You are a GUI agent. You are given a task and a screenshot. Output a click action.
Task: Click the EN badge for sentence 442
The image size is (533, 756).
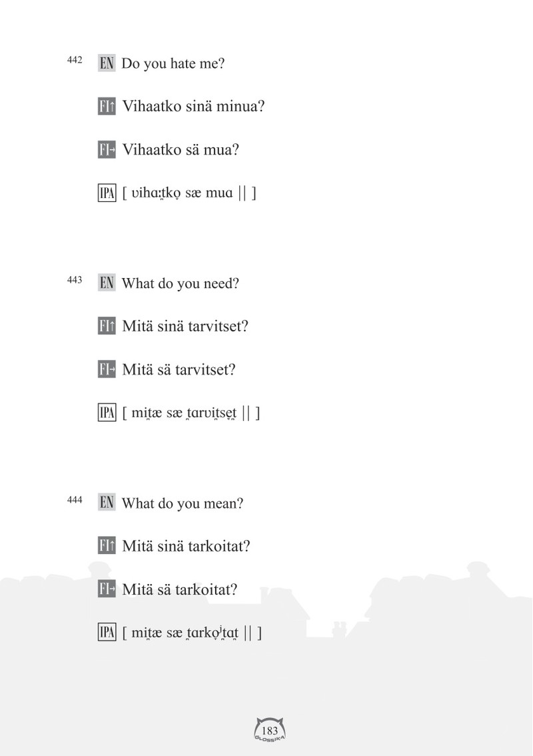107,63
